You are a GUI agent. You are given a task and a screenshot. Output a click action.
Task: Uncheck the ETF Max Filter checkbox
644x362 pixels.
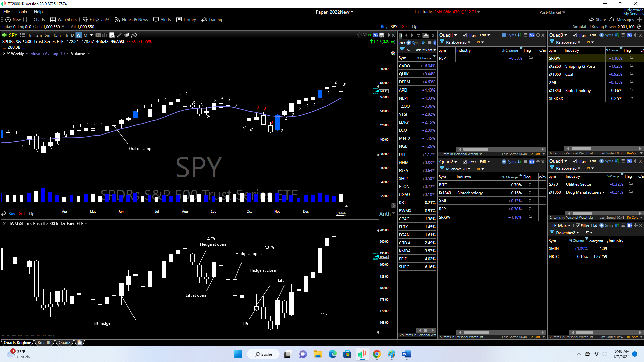coord(578,225)
